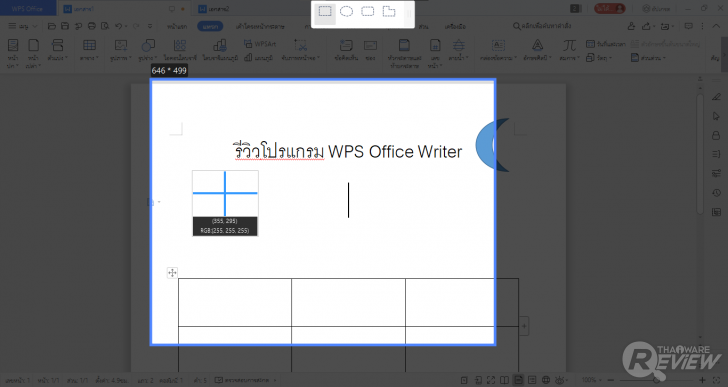Select the rounded rectangle capture shape
This screenshot has height=387, width=728.
click(368, 12)
